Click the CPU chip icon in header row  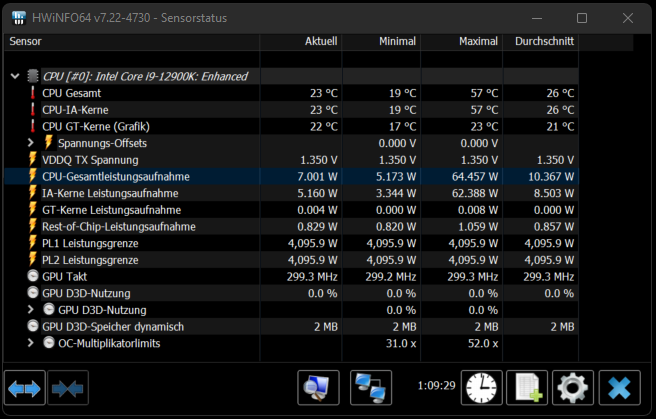click(33, 76)
